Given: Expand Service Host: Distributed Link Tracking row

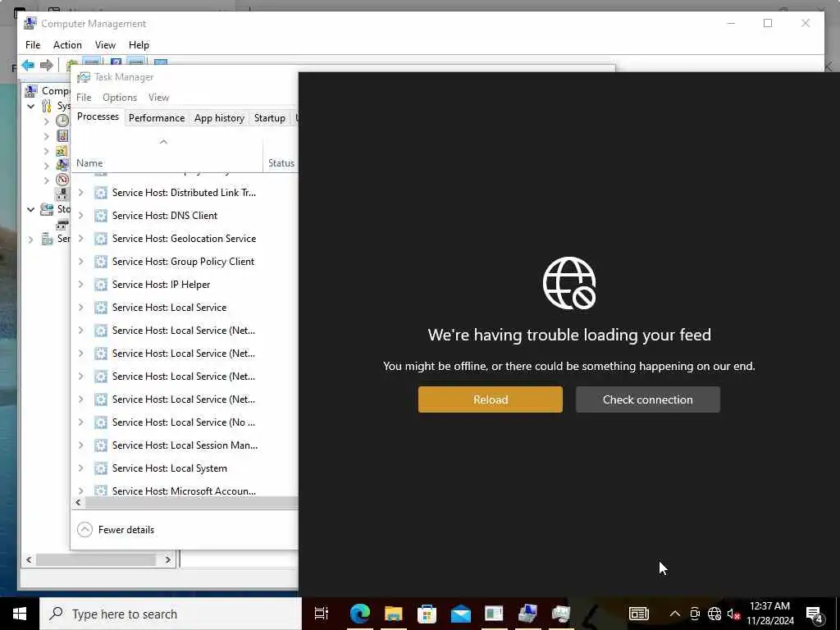Looking at the screenshot, I should pyautogui.click(x=81, y=192).
